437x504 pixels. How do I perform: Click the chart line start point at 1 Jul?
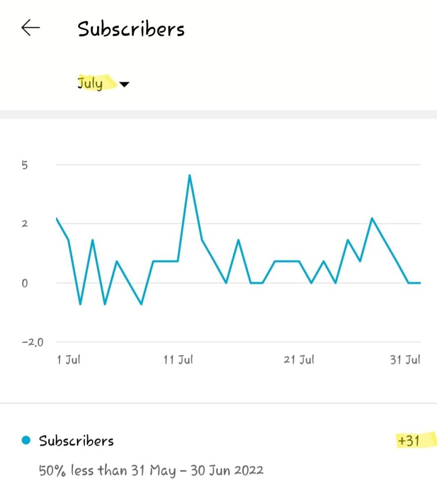(57, 218)
